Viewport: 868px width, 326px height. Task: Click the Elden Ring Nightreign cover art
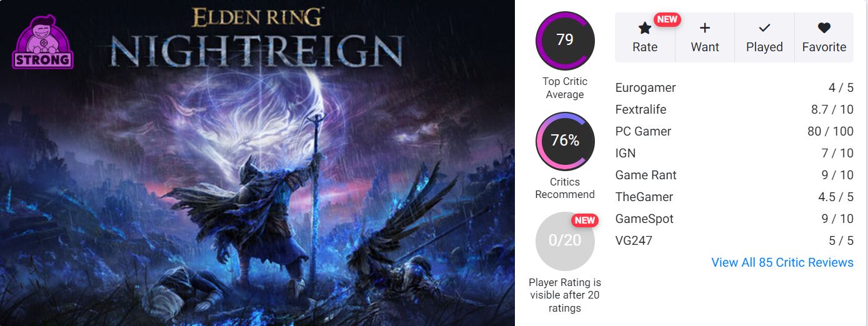(257, 163)
